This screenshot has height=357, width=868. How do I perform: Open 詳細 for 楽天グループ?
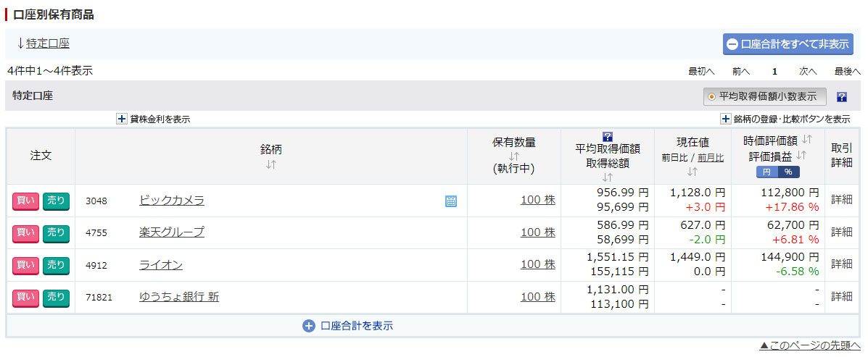[841, 232]
